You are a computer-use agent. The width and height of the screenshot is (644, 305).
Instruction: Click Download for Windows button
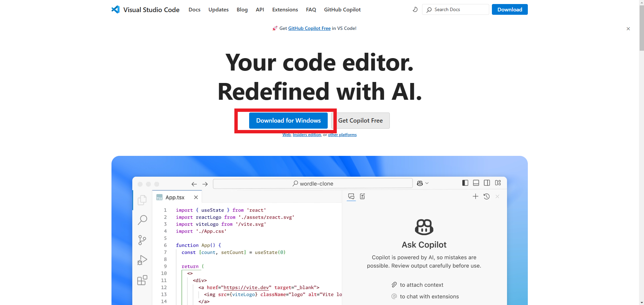click(x=288, y=121)
